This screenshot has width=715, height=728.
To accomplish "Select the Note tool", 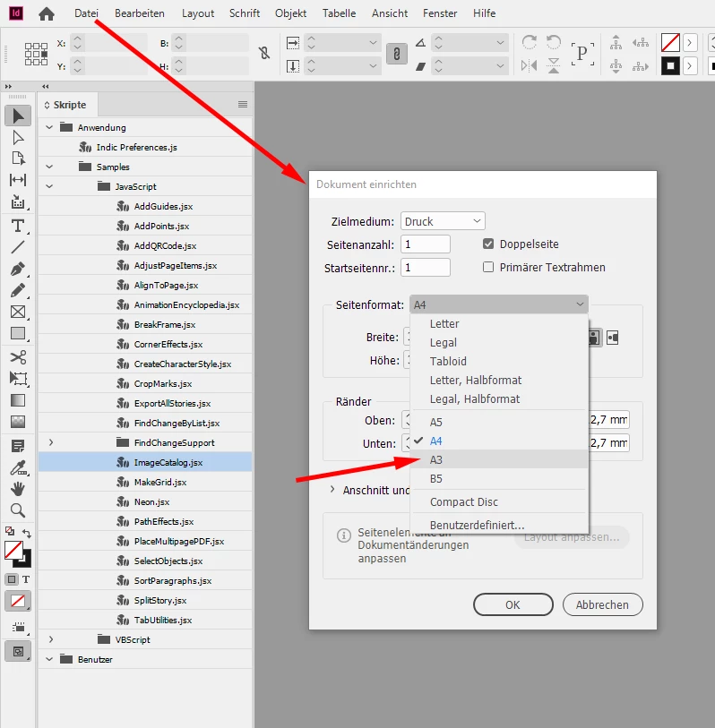I will 18,446.
